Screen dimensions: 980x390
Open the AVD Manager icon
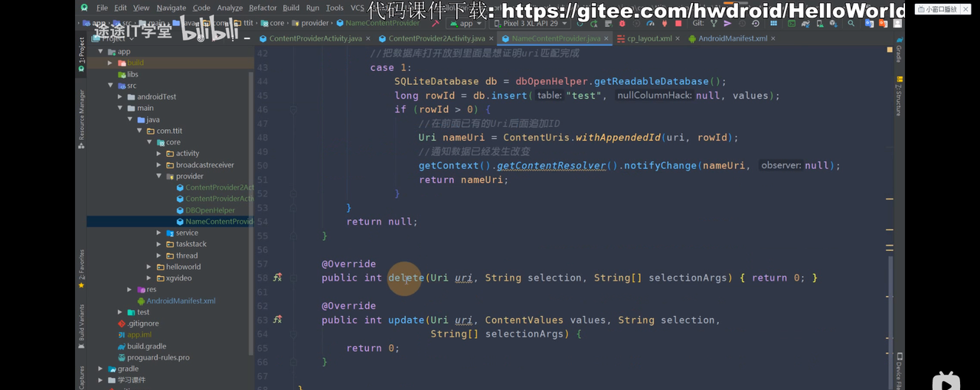[820, 24]
